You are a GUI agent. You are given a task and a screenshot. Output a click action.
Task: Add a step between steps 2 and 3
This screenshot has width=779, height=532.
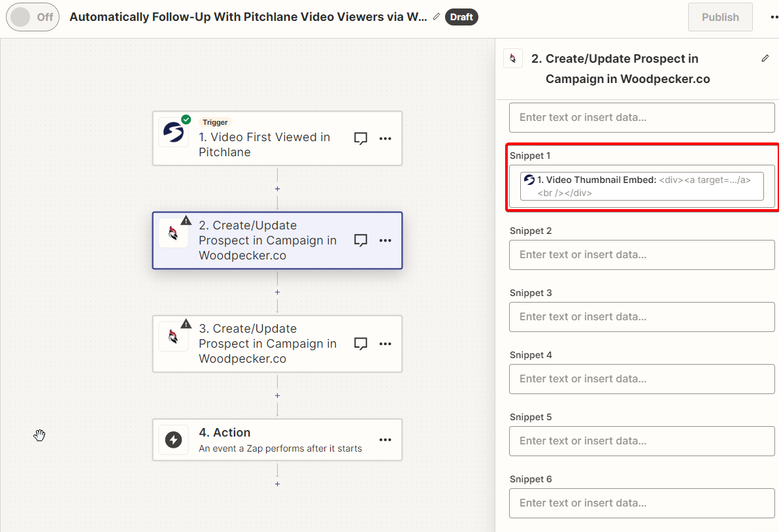click(x=277, y=292)
